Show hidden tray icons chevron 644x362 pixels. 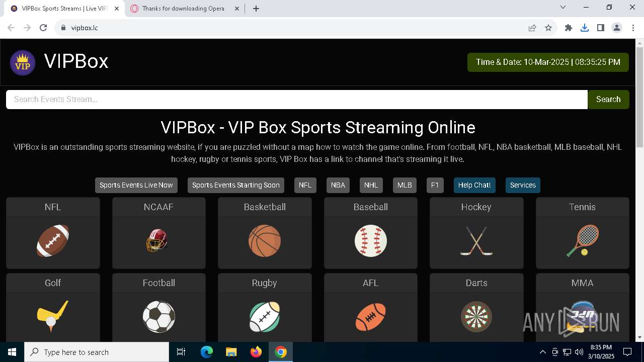click(x=542, y=352)
